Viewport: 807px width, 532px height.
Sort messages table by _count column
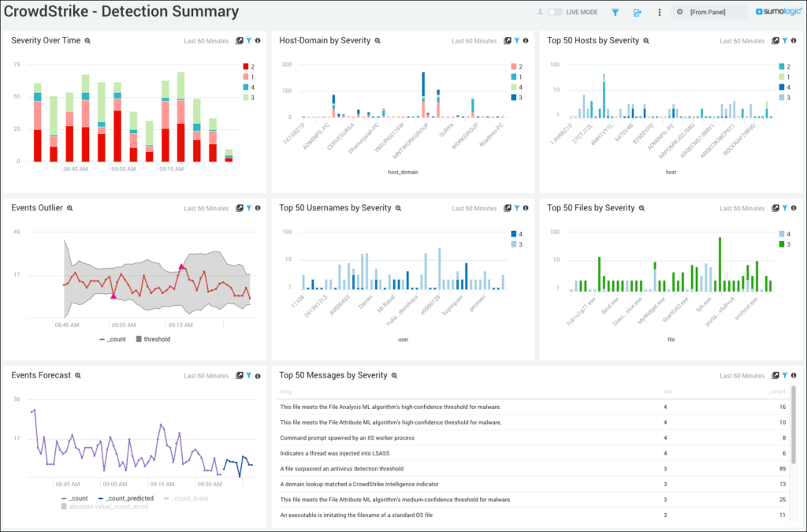click(777, 392)
